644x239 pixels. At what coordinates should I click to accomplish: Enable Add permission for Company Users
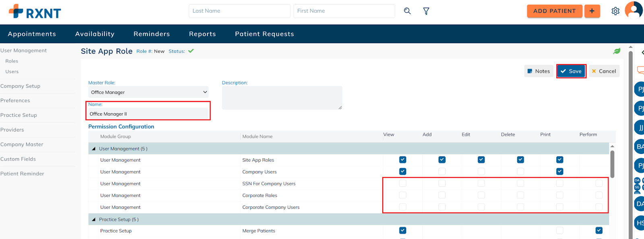442,171
